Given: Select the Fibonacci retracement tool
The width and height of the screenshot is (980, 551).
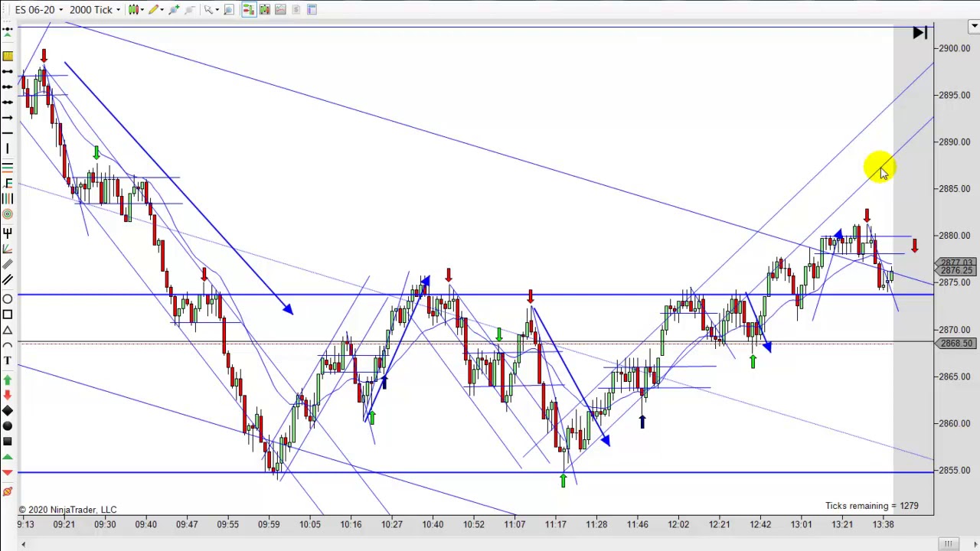Looking at the screenshot, I should click(x=8, y=183).
